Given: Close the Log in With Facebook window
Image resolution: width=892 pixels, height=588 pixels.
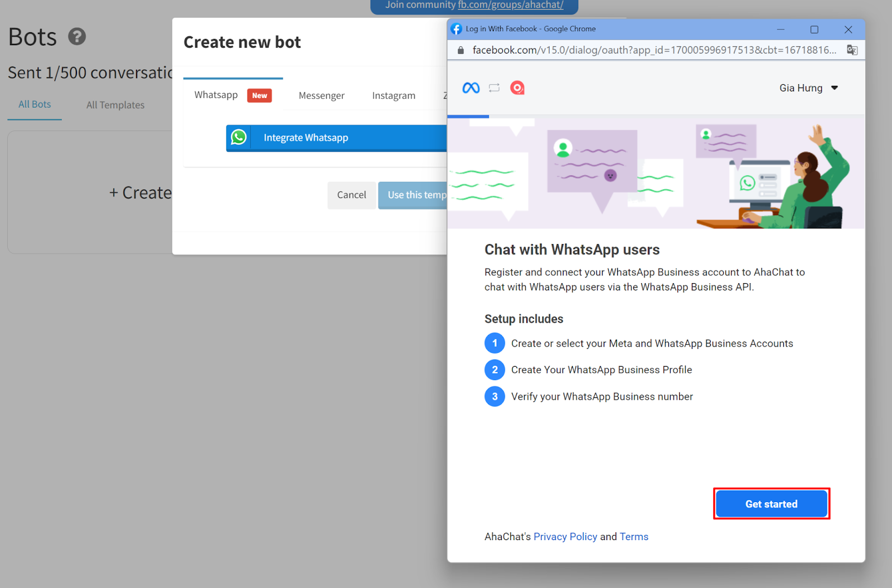Looking at the screenshot, I should pos(849,30).
